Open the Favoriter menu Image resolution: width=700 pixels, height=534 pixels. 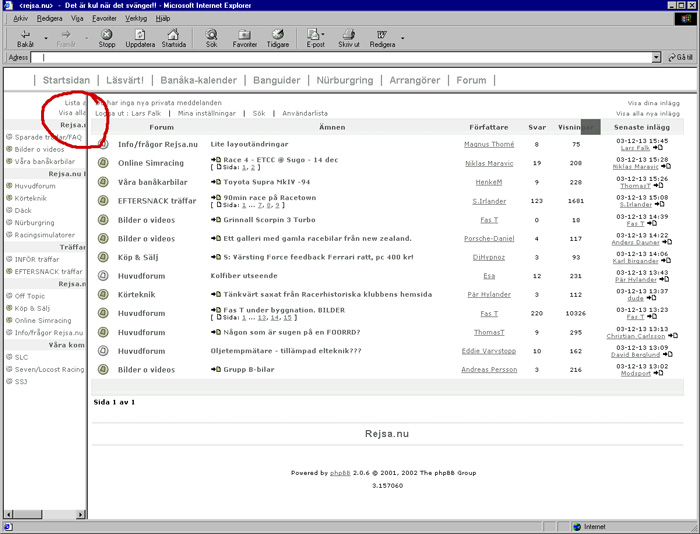click(104, 18)
